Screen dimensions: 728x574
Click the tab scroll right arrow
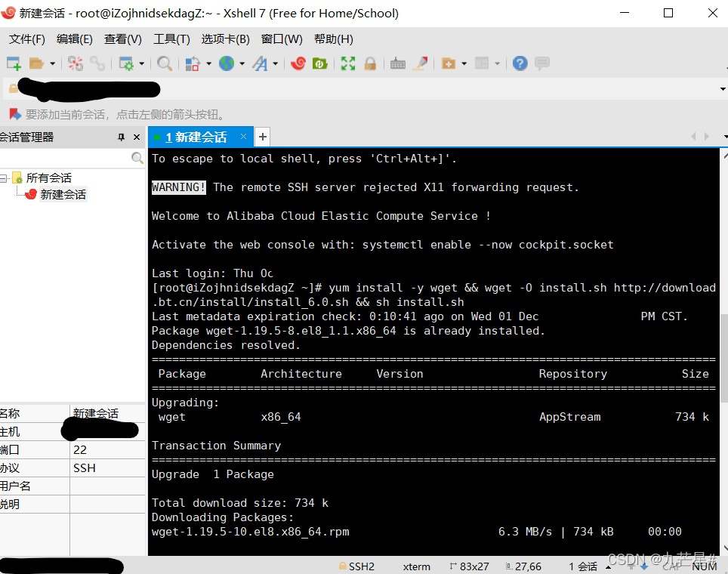pos(707,137)
